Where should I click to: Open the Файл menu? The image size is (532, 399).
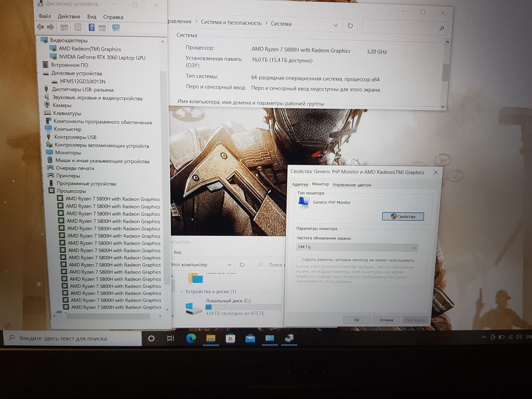coord(45,16)
